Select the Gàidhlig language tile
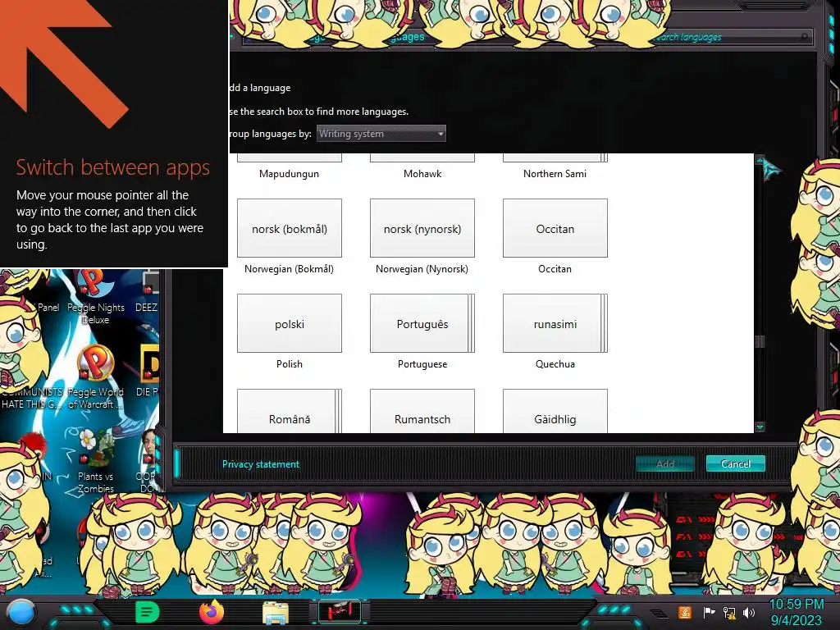The image size is (840, 630). coord(555,411)
